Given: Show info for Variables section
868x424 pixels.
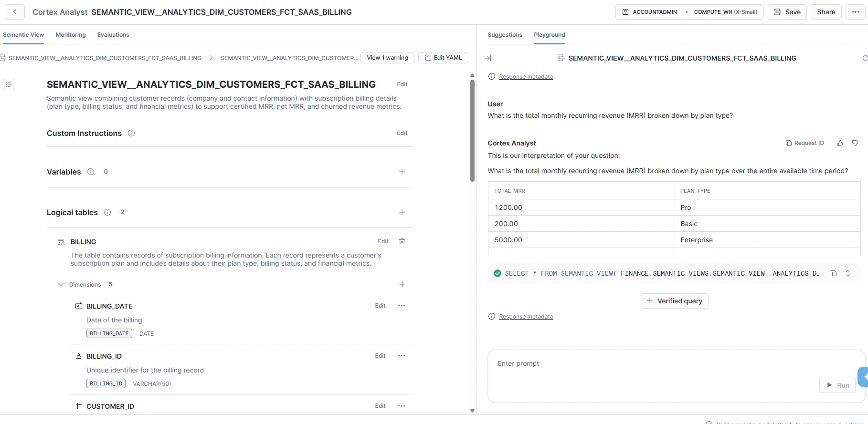Looking at the screenshot, I should (x=91, y=172).
